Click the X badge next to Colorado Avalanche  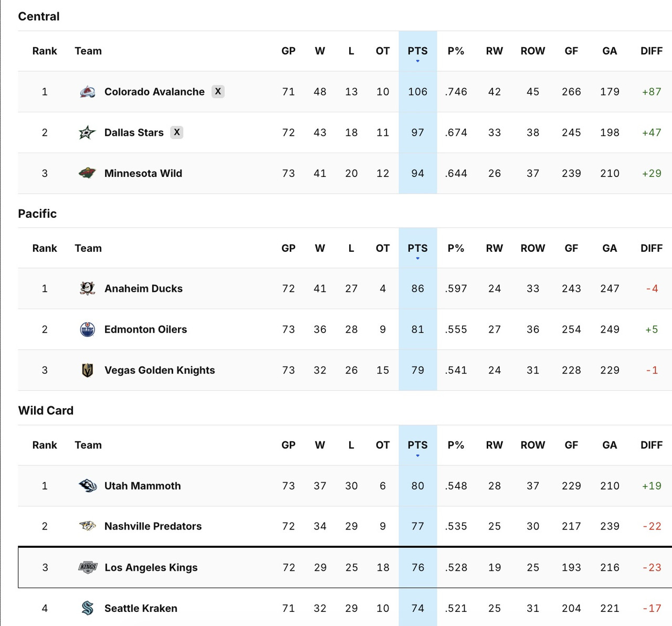coord(218,91)
